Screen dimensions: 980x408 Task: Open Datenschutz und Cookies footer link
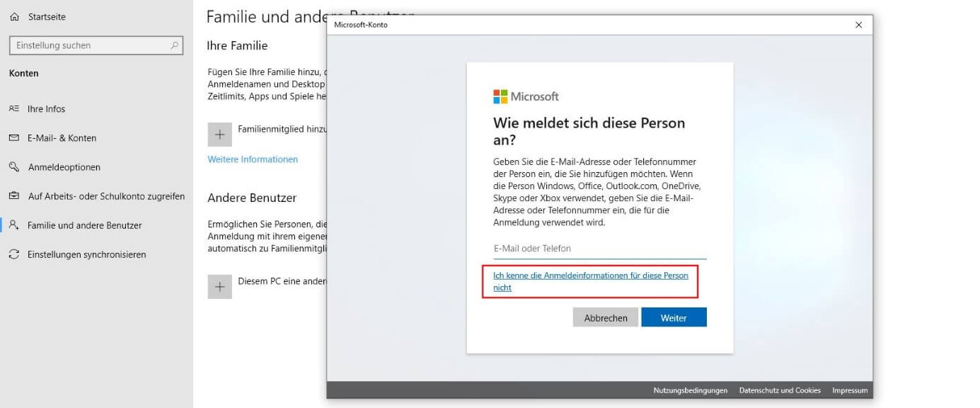(x=780, y=390)
